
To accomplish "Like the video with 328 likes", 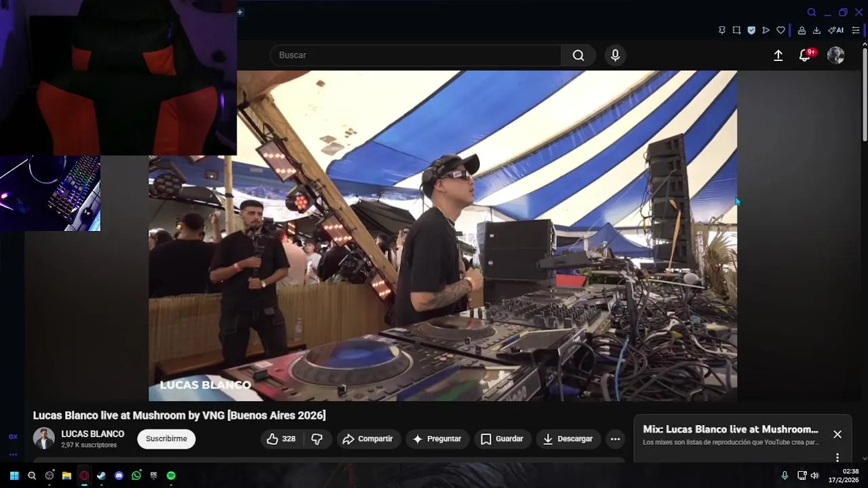I will [281, 439].
